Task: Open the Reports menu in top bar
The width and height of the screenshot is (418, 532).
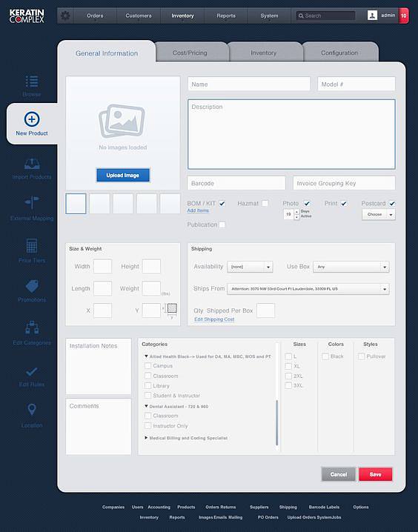Action: [x=226, y=16]
